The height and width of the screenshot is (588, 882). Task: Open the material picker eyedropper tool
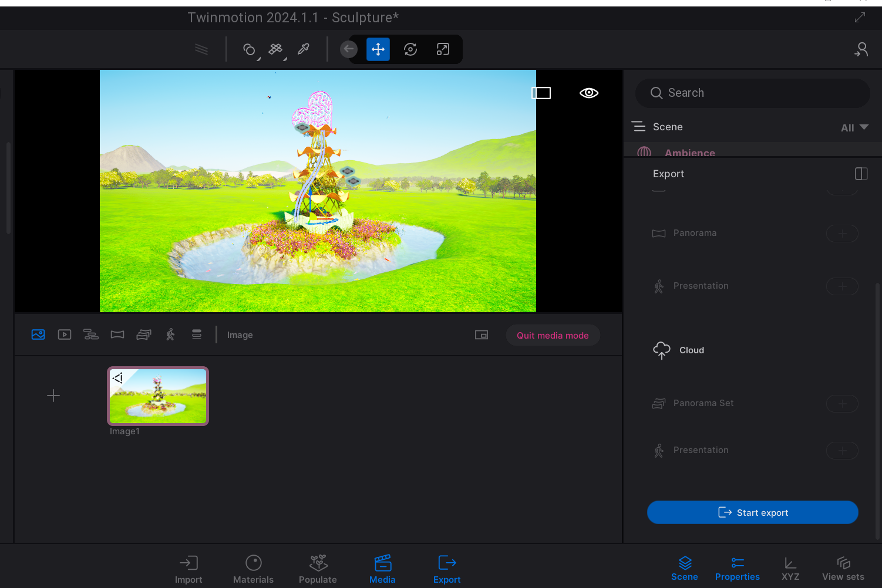(304, 49)
